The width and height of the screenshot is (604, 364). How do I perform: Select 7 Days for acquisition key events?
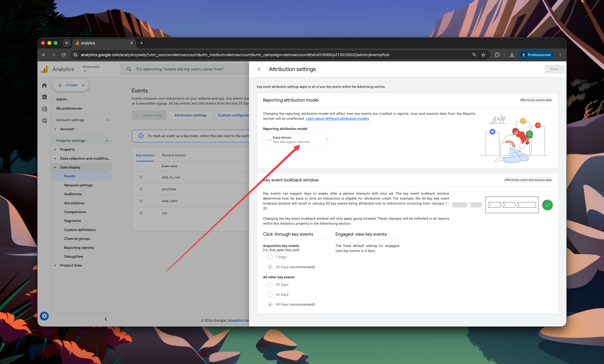tap(270, 257)
